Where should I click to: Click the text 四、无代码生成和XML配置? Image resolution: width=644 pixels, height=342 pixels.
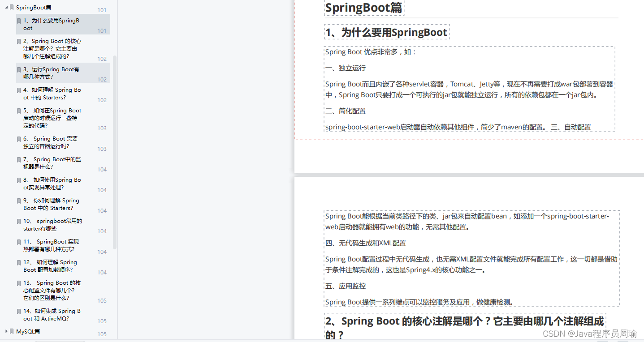tap(366, 243)
